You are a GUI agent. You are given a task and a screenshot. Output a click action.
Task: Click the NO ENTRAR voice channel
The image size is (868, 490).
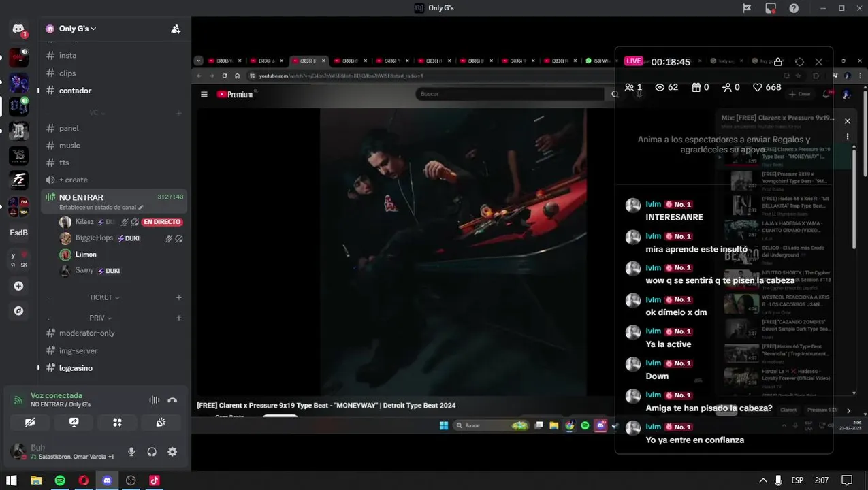[x=114, y=201]
